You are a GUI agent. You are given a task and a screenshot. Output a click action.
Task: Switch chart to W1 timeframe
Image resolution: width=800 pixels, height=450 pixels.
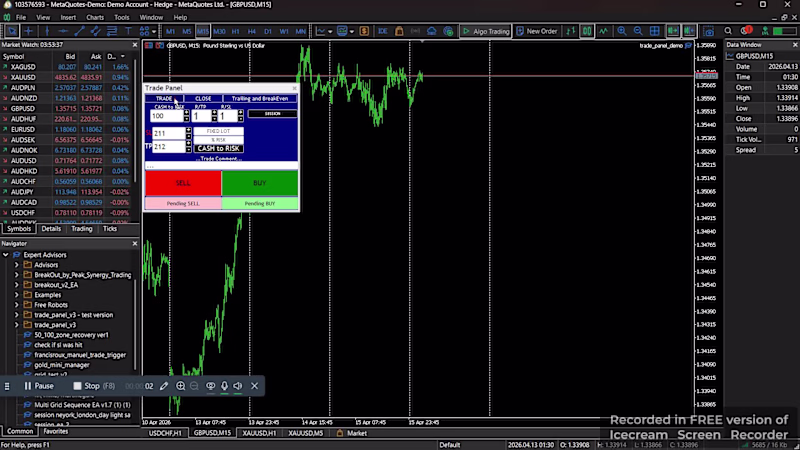pos(284,31)
